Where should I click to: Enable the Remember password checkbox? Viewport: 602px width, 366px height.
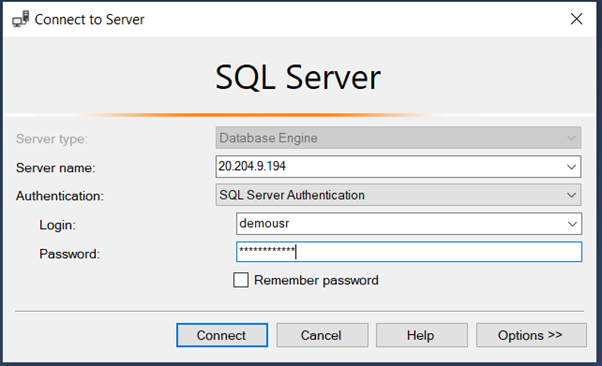pos(241,280)
